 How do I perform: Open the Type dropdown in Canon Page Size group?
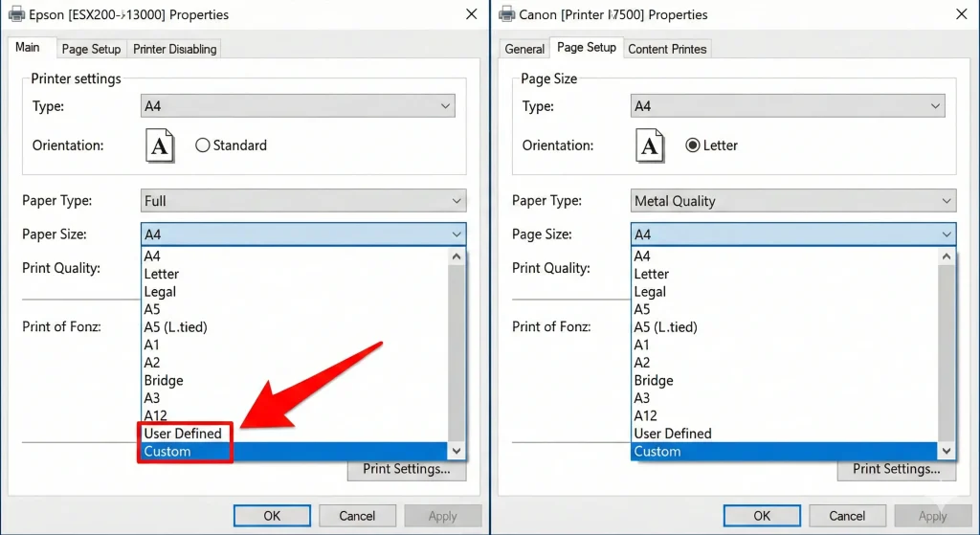788,106
